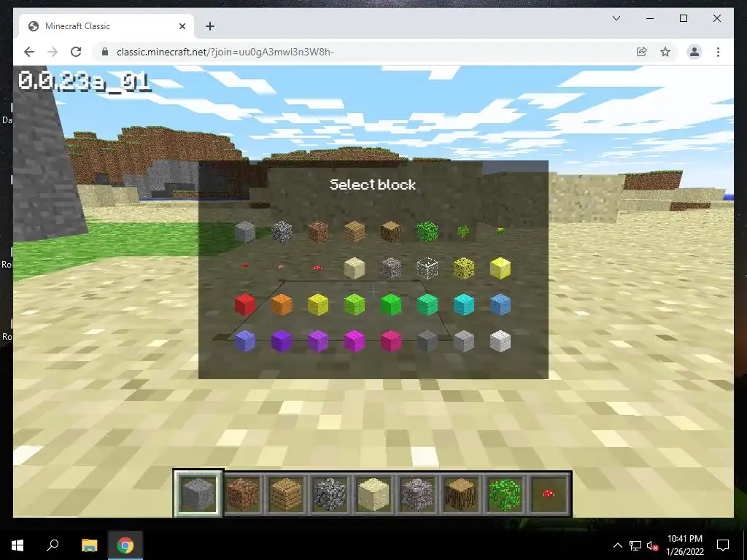Select the gravel slot in the hotbar
The height and width of the screenshot is (560, 747).
tap(417, 494)
